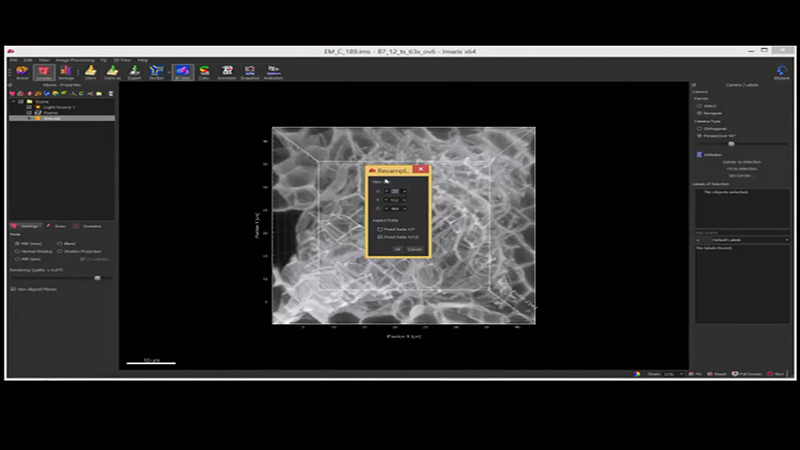Toggle the View Aligned Planes checkbox
Image resolution: width=800 pixels, height=450 pixels.
tap(13, 289)
